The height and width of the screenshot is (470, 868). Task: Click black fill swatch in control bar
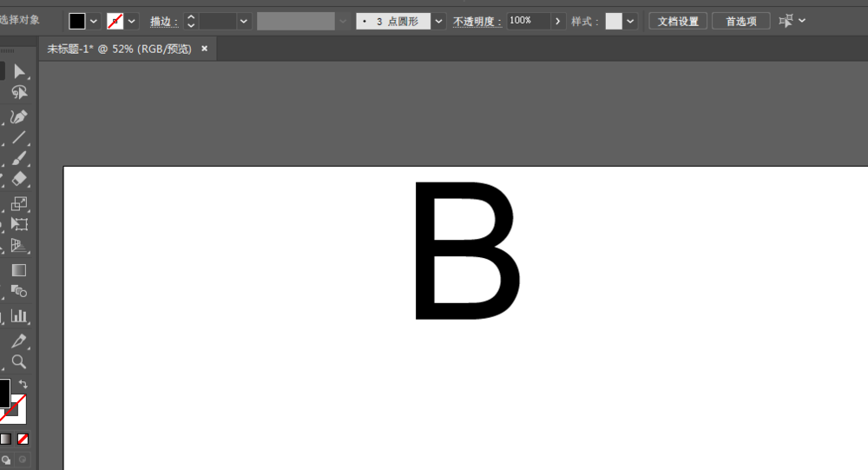[x=77, y=21]
